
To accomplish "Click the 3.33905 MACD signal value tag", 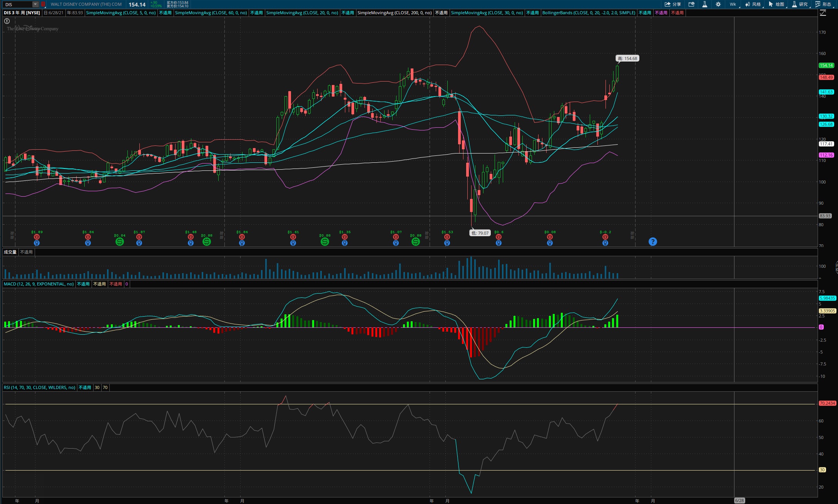I will tap(827, 311).
